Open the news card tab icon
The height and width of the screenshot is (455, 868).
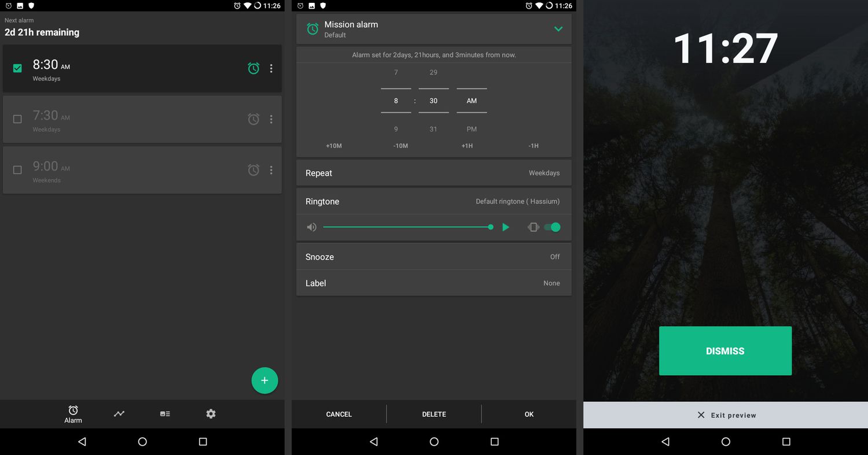click(x=165, y=414)
